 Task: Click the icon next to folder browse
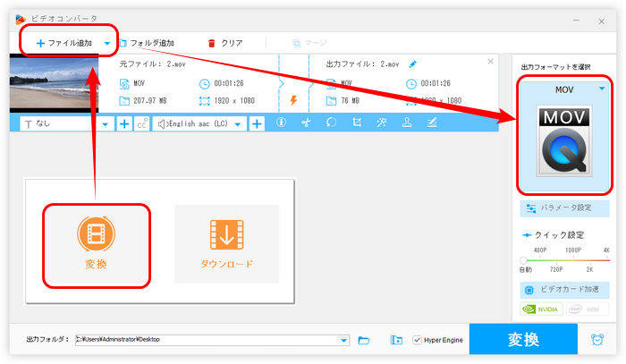[x=396, y=340]
